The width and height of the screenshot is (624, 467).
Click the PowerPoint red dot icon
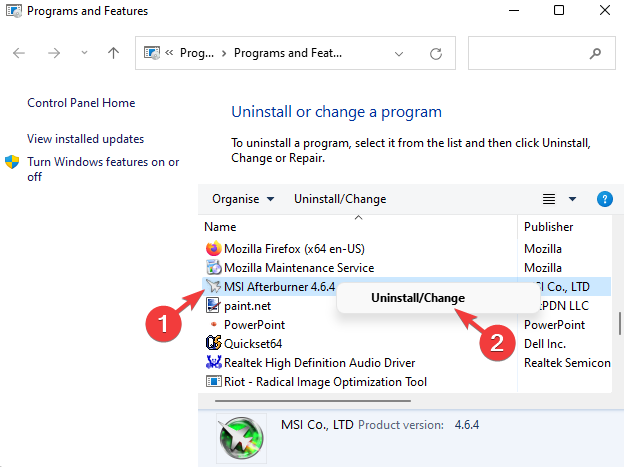click(214, 324)
